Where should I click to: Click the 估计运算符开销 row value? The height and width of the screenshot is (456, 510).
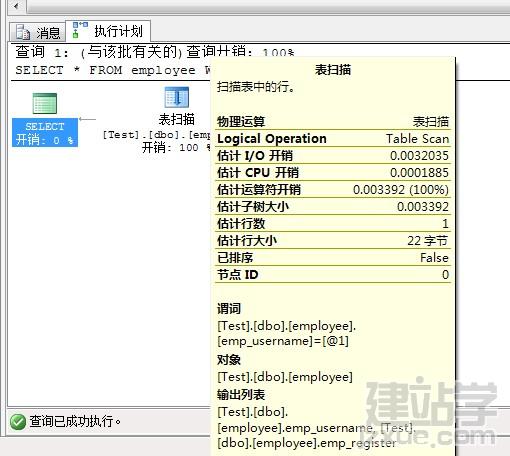(x=401, y=190)
